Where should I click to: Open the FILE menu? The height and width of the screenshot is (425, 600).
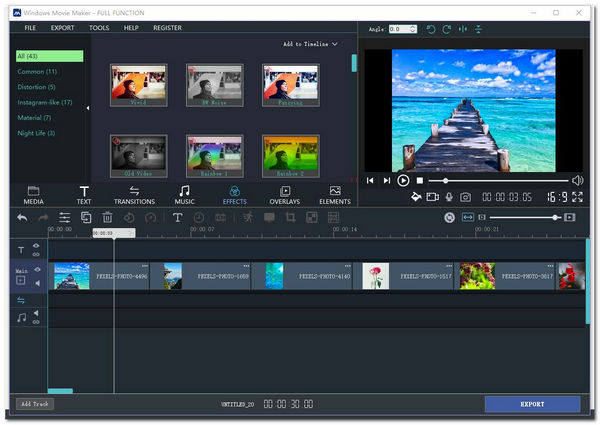coord(30,28)
